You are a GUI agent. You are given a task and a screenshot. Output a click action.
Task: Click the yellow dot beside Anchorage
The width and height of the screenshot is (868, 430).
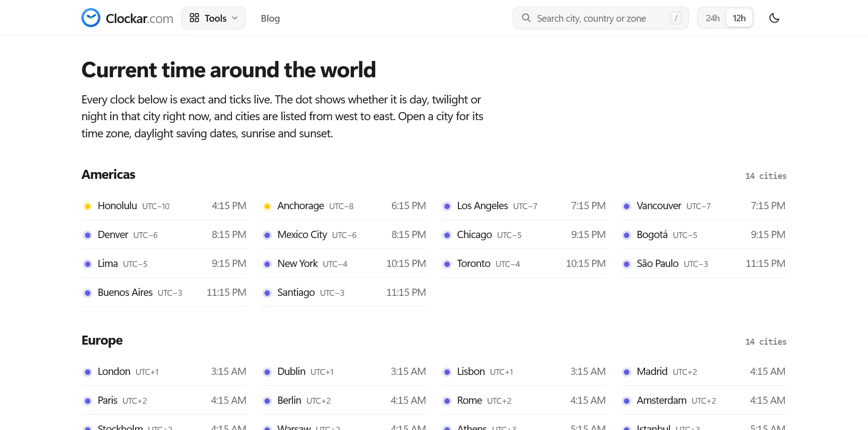point(267,206)
